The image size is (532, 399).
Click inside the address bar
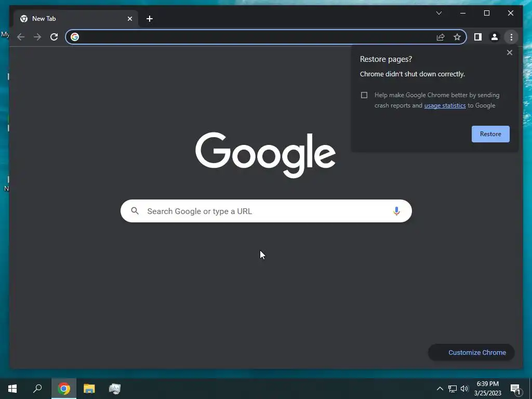pyautogui.click(x=266, y=37)
